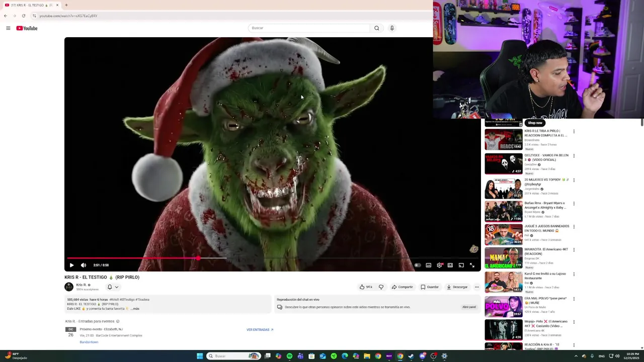Viewport: 644px width, 362px height.
Task: Open Burlao Rmx video thumbnail
Action: tap(503, 211)
